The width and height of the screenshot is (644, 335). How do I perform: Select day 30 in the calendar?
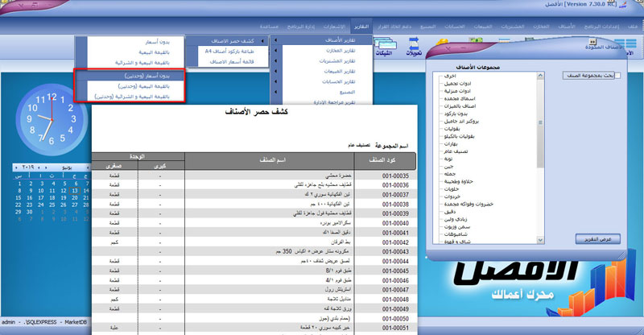[x=29, y=212]
